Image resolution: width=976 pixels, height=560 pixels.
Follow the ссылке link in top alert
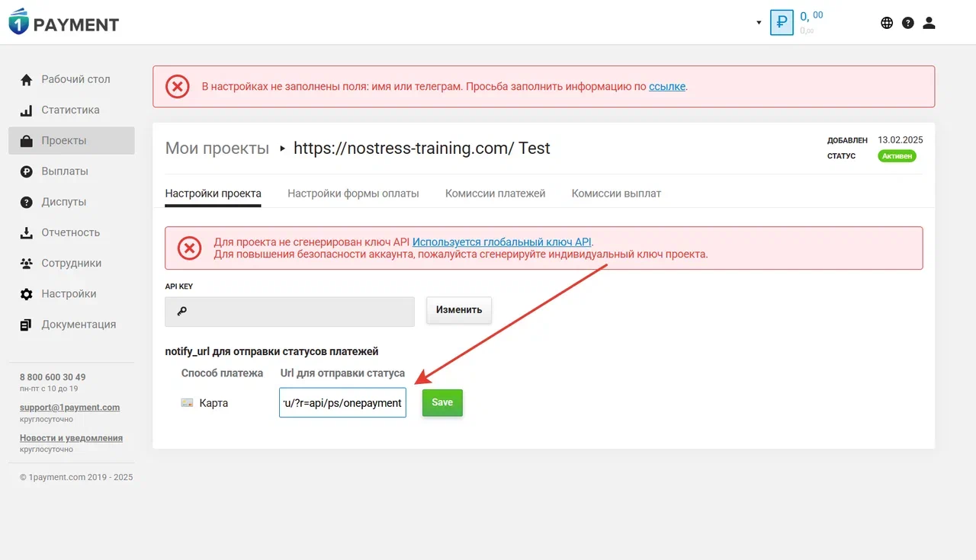666,87
